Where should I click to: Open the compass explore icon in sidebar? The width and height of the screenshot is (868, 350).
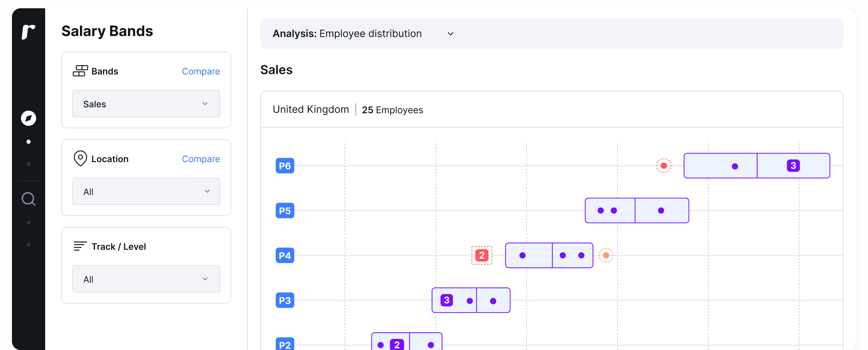point(28,118)
